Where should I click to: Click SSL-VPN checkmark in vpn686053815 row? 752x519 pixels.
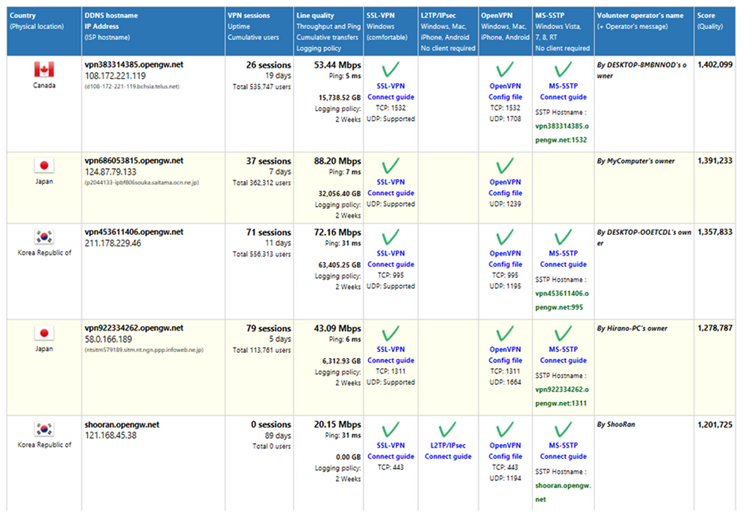click(x=390, y=165)
